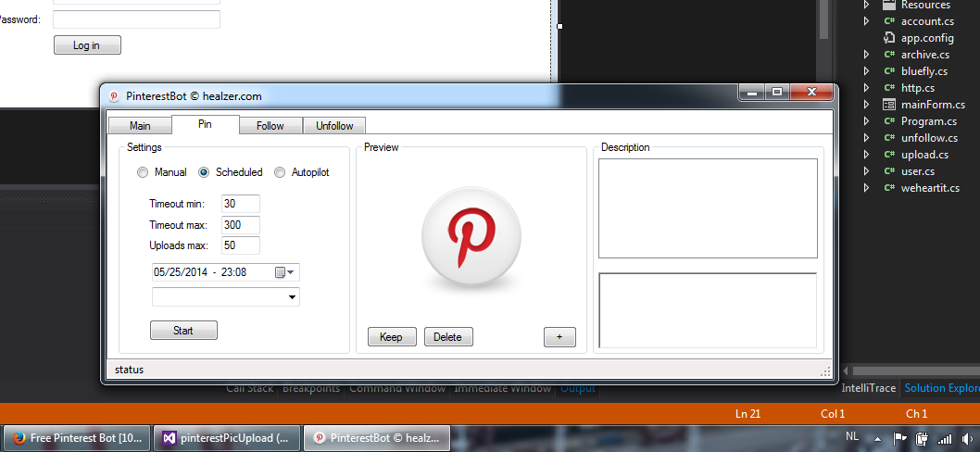Click the Delete button
Image resolution: width=980 pixels, height=452 pixels.
point(448,337)
